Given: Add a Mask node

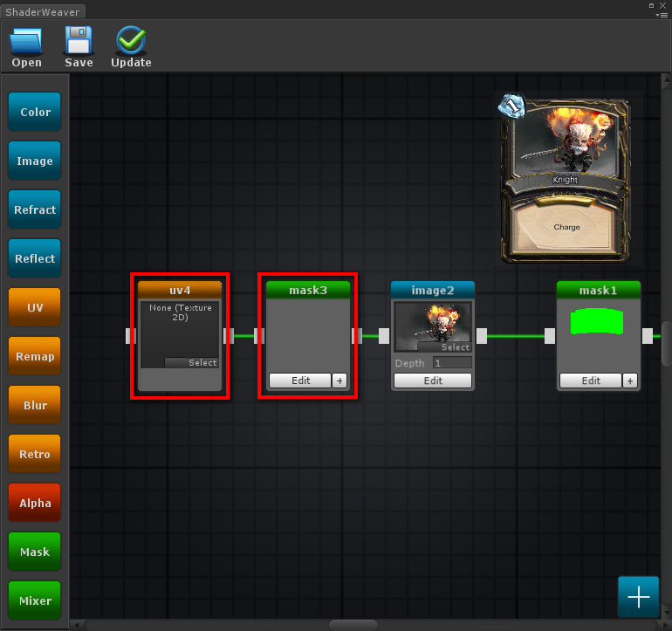Looking at the screenshot, I should pos(35,552).
